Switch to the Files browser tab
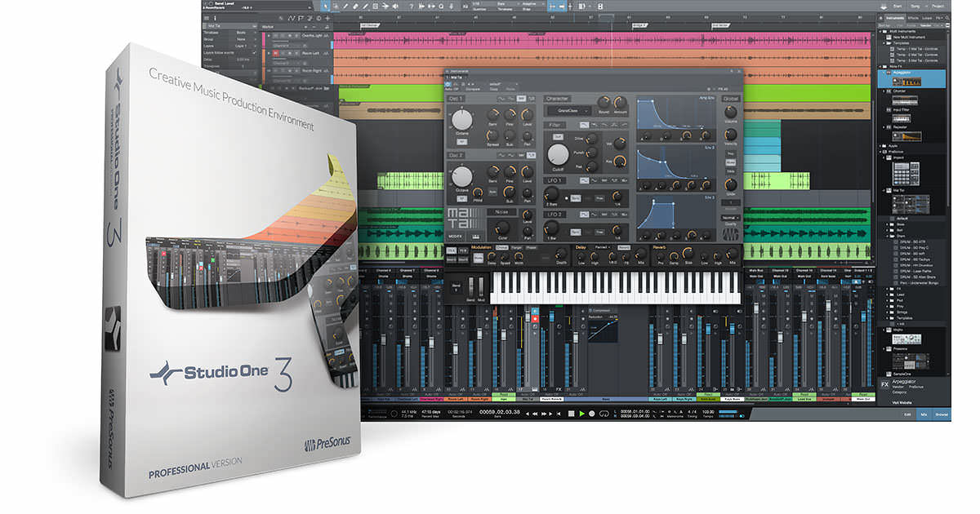 pos(939,17)
